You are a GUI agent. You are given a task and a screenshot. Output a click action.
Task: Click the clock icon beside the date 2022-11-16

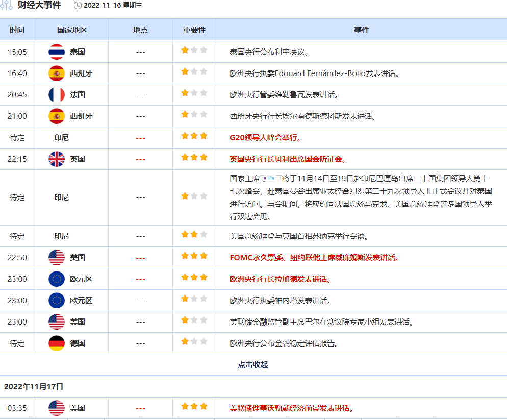coord(78,6)
